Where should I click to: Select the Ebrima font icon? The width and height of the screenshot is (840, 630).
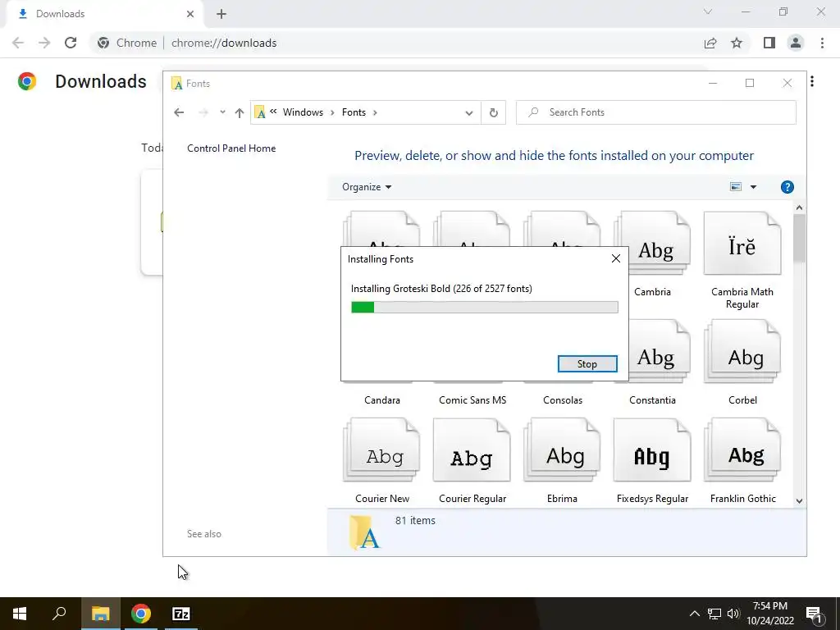pos(561,450)
